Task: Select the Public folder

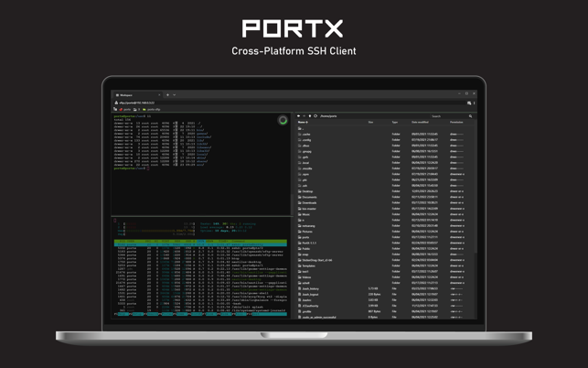Action: point(385,249)
